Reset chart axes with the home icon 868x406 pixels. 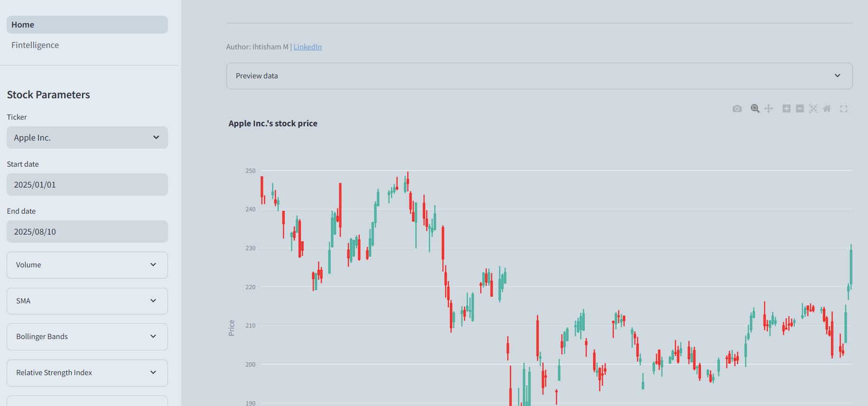point(827,109)
